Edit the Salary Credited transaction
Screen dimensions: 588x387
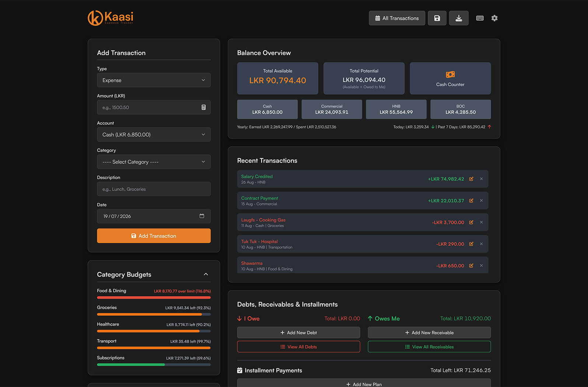(471, 179)
